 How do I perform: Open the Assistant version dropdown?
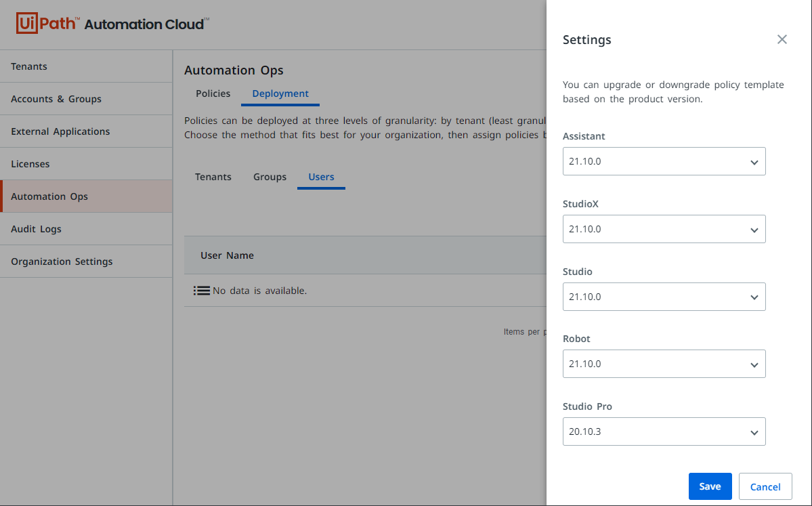tap(664, 161)
